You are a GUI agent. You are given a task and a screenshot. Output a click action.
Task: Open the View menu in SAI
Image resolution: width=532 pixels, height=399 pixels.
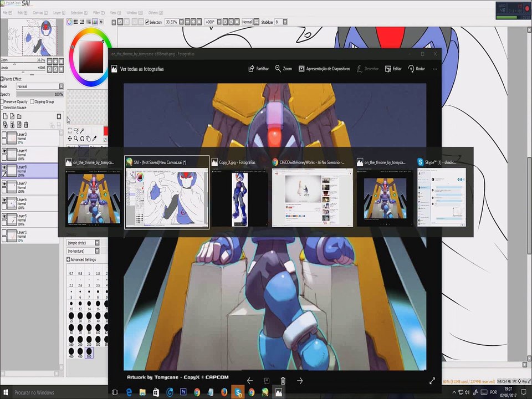click(x=115, y=13)
